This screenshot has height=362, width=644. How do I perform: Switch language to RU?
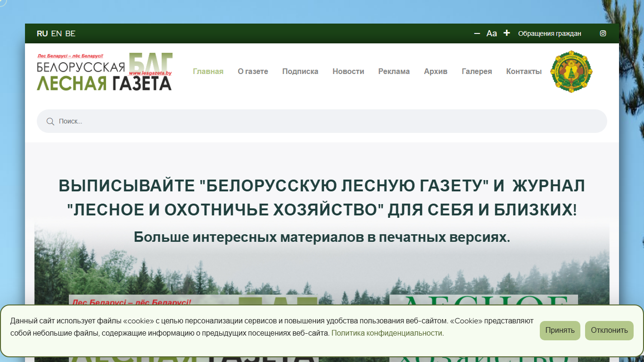point(42,33)
